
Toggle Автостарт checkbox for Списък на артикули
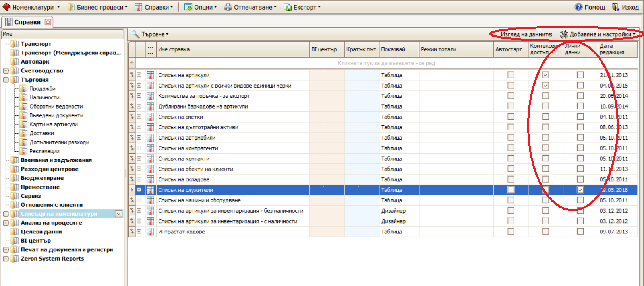pos(511,75)
